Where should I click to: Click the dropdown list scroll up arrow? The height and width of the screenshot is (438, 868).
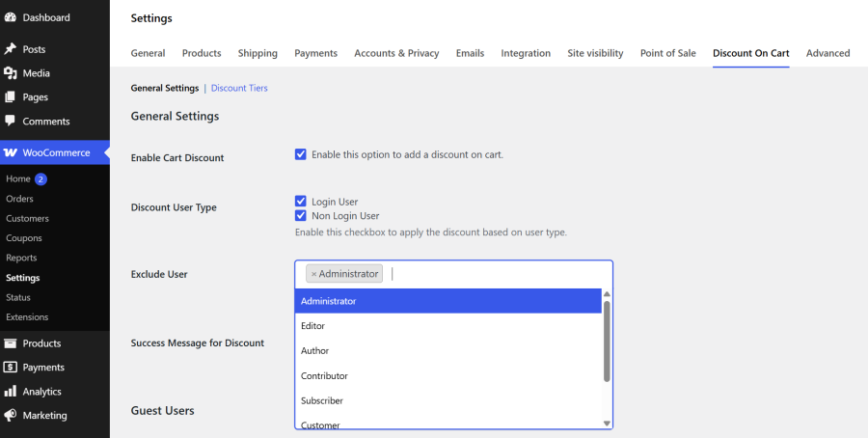coord(607,294)
